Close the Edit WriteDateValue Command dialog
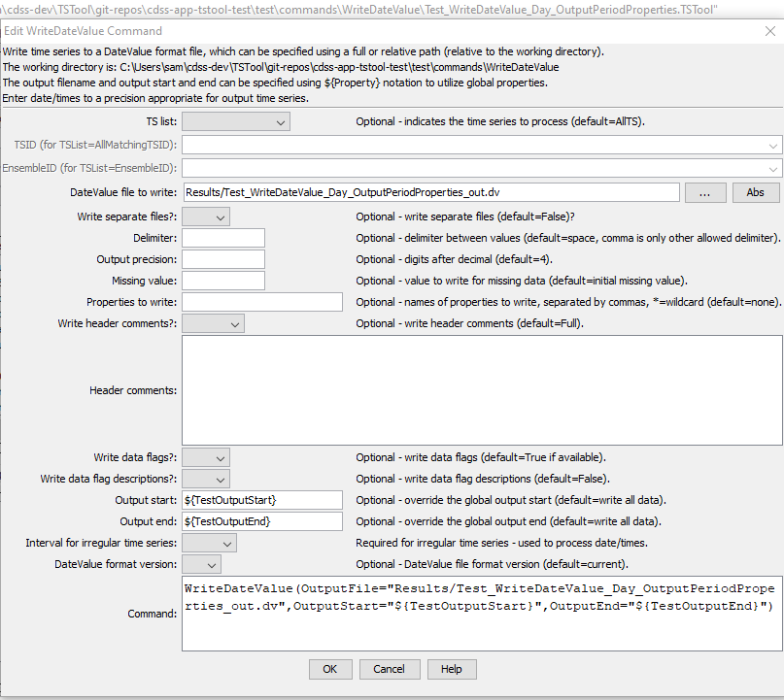The height and width of the screenshot is (700, 784). pyautogui.click(x=770, y=31)
